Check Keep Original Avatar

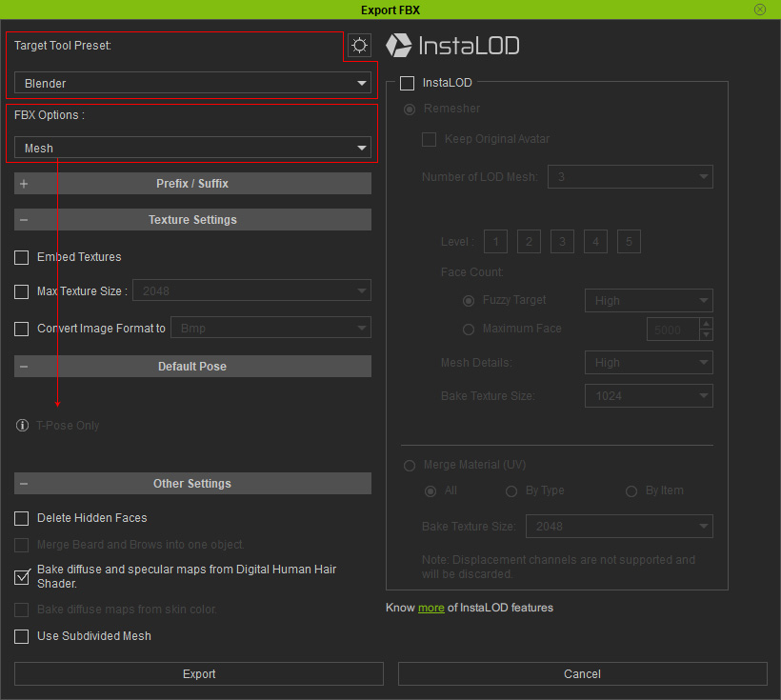(429, 139)
